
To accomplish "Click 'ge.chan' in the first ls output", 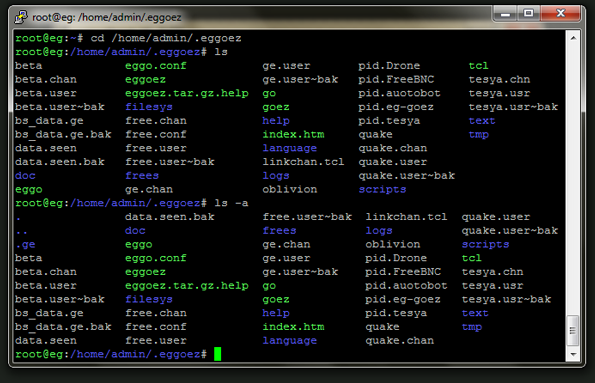I will pos(149,190).
